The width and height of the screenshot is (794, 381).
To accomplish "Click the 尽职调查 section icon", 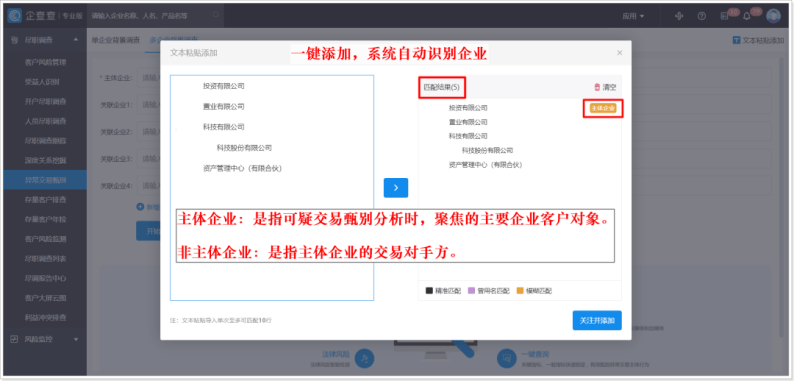I will pos(14,40).
